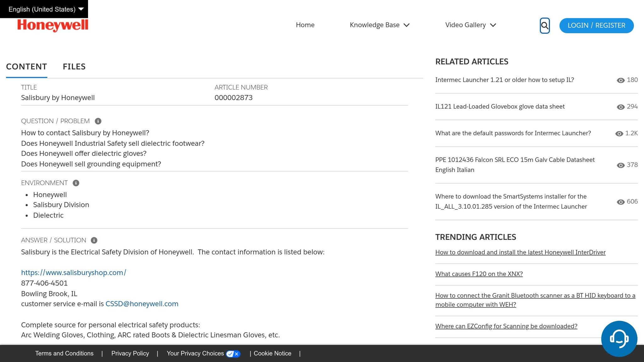644x362 pixels.
Task: Click the RELATED ARTICLES heading
Action: [472, 62]
